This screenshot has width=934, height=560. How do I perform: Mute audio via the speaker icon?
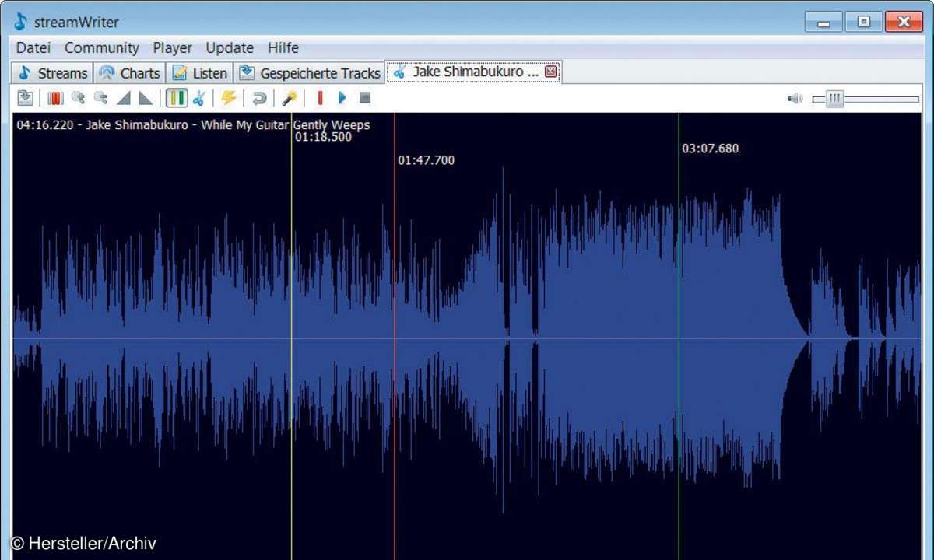[795, 99]
